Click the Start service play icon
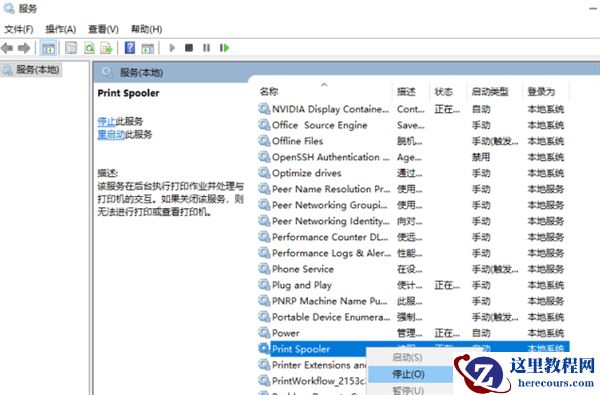This screenshot has width=600, height=395. pos(172,48)
